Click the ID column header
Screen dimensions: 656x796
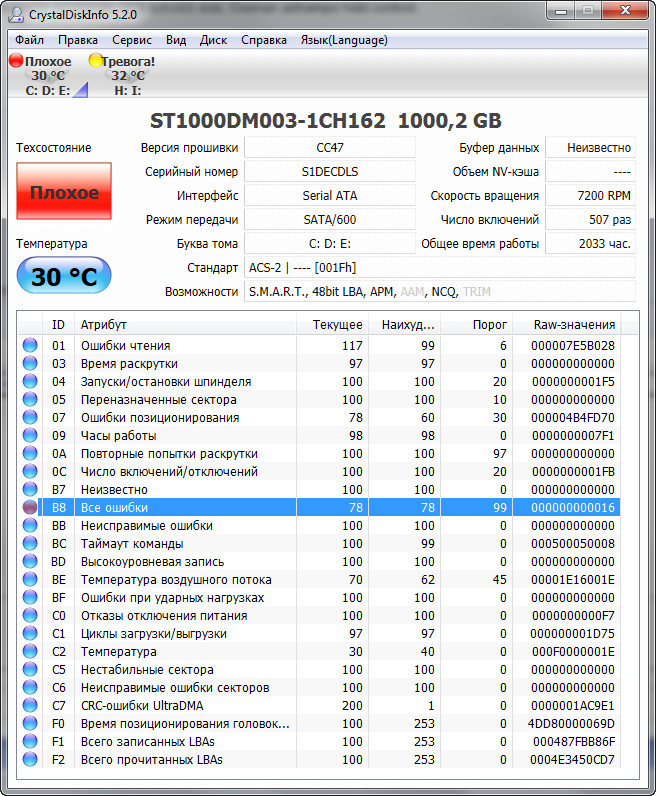(x=58, y=325)
